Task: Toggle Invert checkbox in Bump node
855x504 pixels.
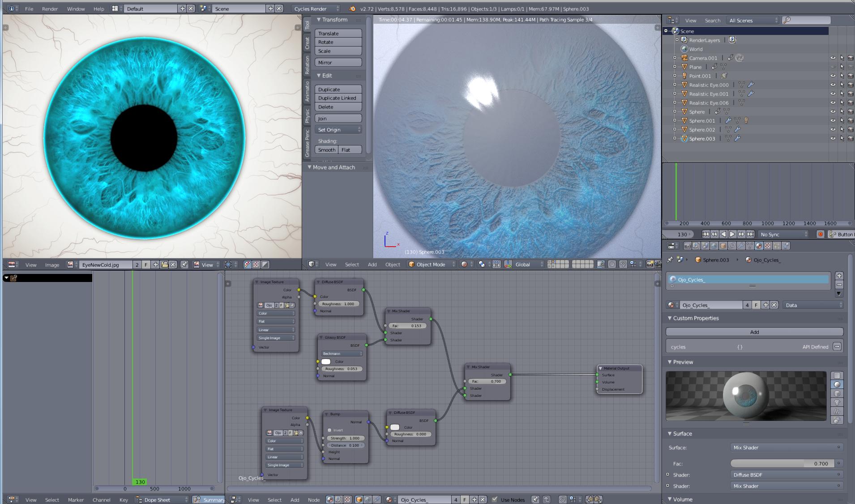Action: point(329,430)
